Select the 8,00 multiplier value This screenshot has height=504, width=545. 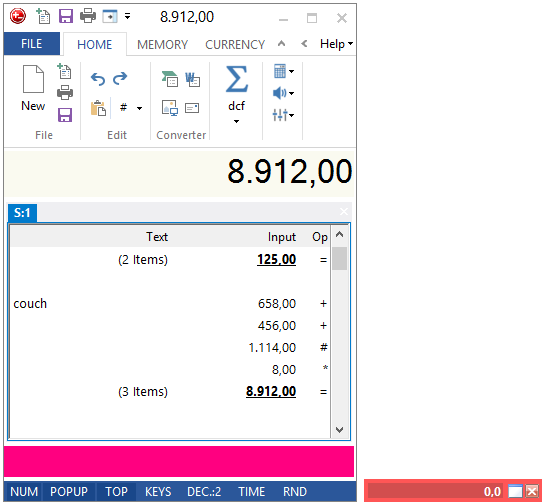(x=284, y=369)
